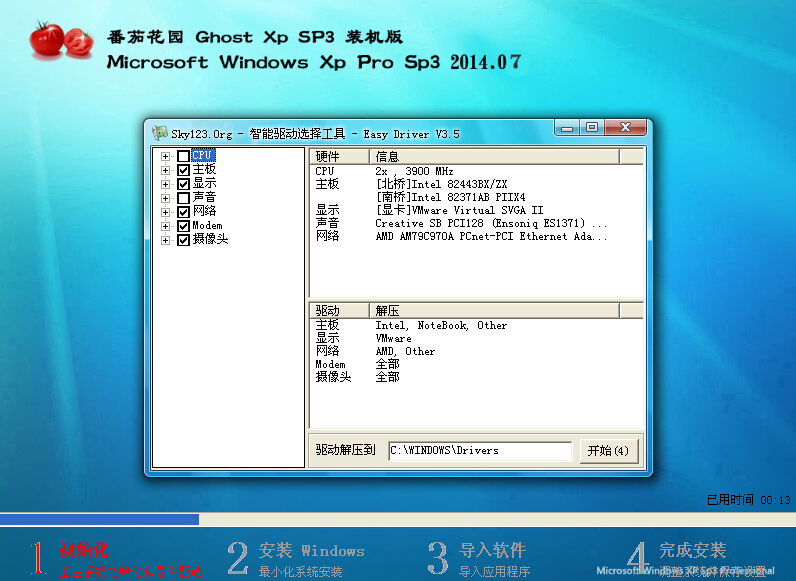The width and height of the screenshot is (796, 581).
Task: Click the 硬件 column header
Action: coord(339,156)
